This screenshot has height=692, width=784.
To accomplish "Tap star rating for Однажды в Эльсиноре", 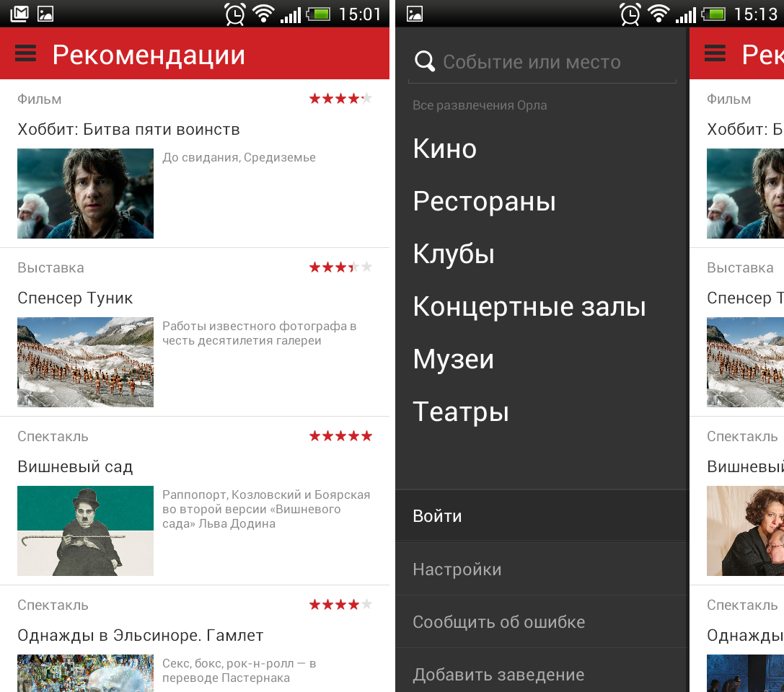I will click(340, 605).
